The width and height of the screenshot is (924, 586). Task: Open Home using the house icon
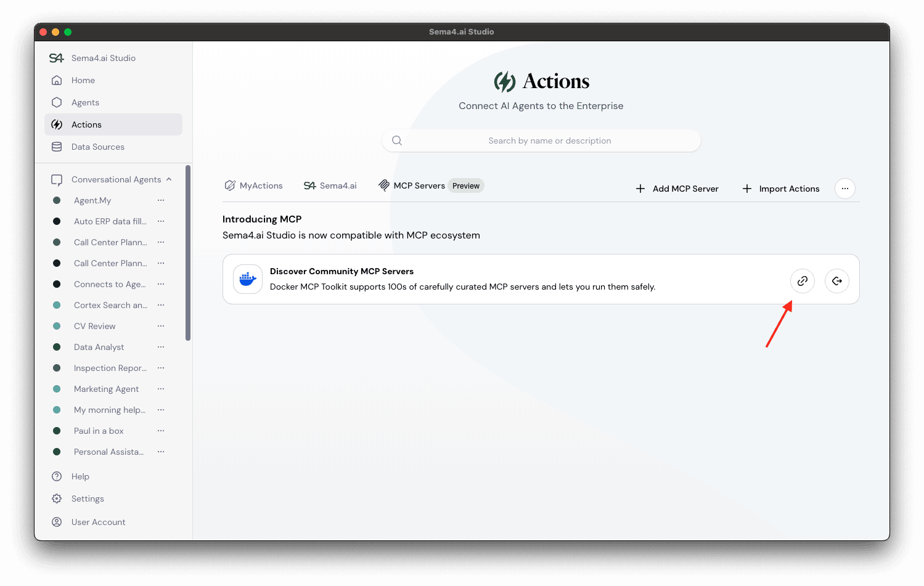click(x=57, y=80)
